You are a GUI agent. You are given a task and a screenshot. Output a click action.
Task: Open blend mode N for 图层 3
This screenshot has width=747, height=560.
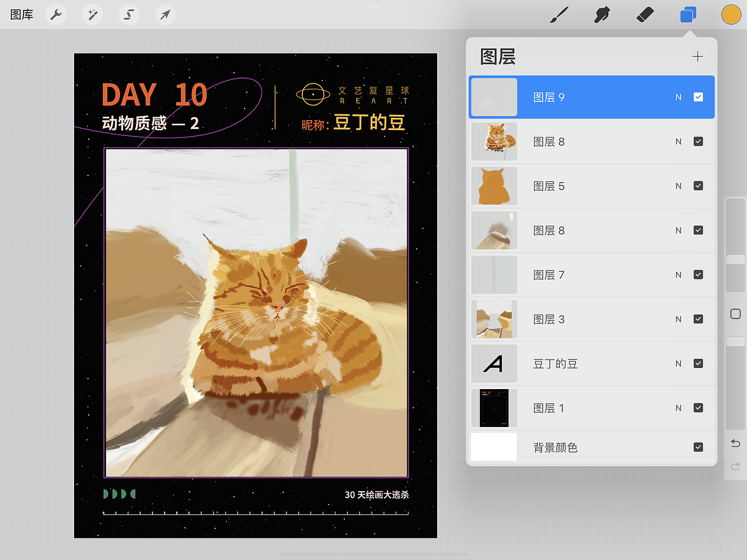tap(678, 319)
